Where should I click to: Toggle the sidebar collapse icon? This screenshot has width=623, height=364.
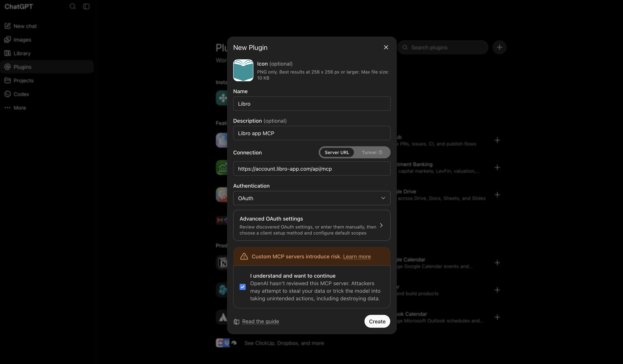[x=86, y=6]
